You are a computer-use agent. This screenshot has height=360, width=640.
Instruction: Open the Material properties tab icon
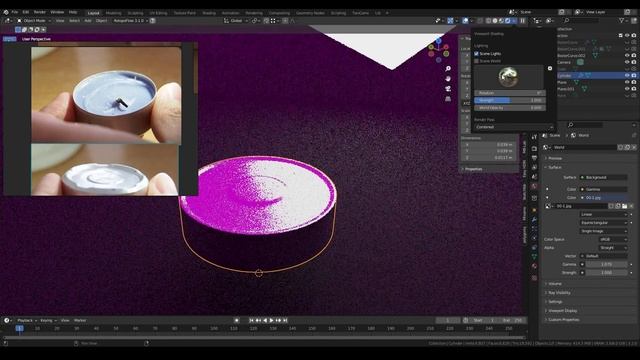pyautogui.click(x=534, y=266)
